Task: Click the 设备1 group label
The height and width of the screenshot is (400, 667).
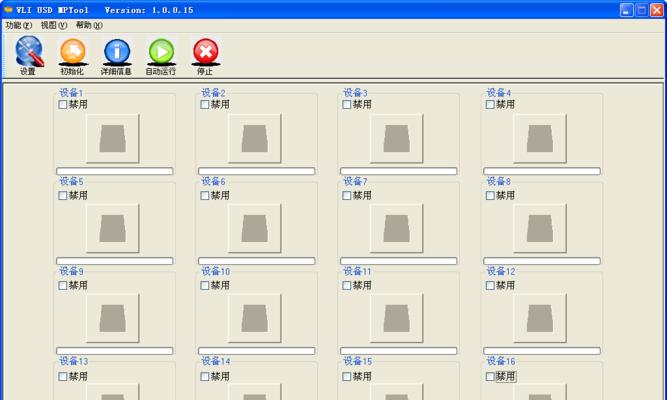Action: (x=71, y=92)
